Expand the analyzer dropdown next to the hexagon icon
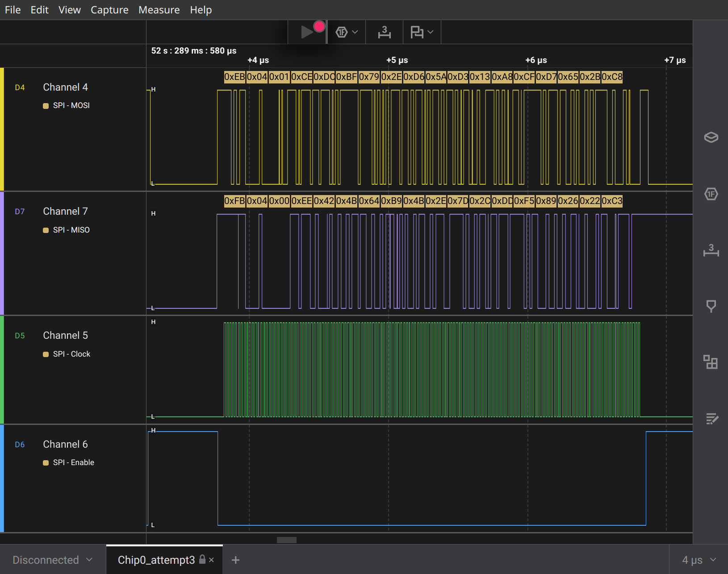 click(355, 32)
